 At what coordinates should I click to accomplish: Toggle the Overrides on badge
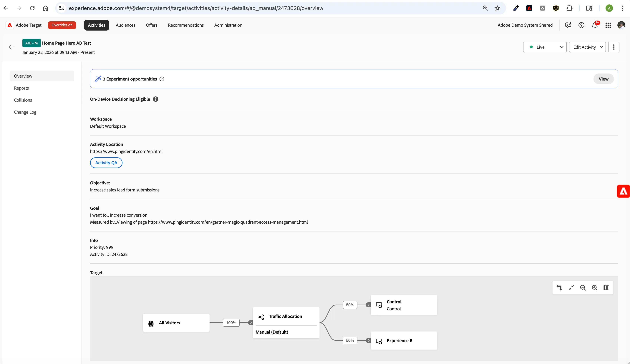point(62,25)
